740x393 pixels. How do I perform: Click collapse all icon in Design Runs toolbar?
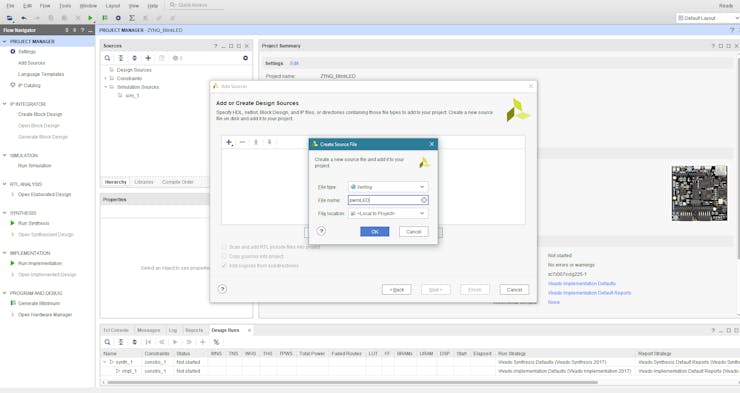coord(121,342)
